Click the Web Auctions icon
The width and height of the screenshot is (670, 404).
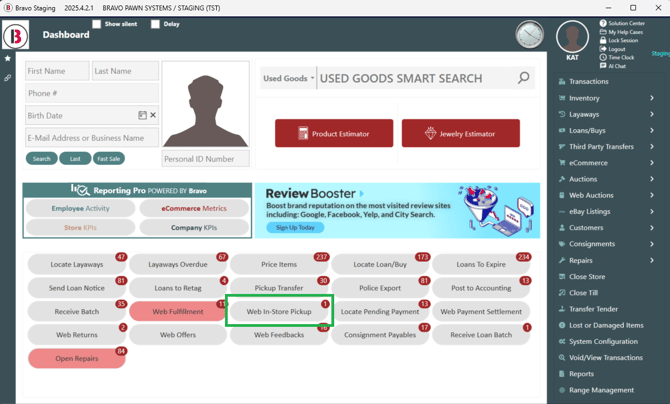(x=562, y=195)
